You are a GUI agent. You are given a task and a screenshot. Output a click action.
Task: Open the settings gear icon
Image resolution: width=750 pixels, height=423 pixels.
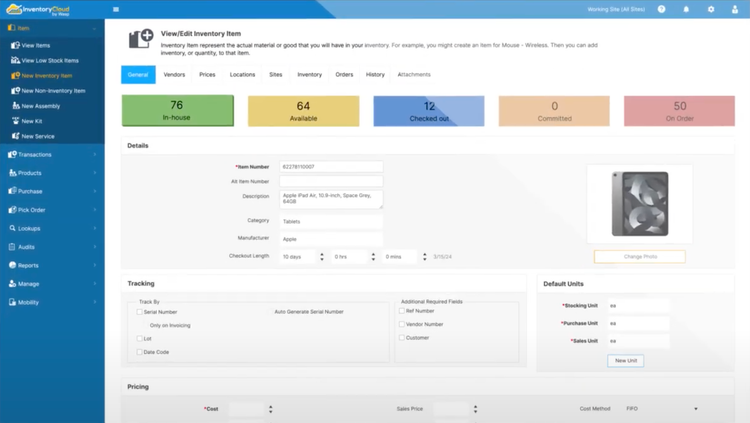pos(711,9)
